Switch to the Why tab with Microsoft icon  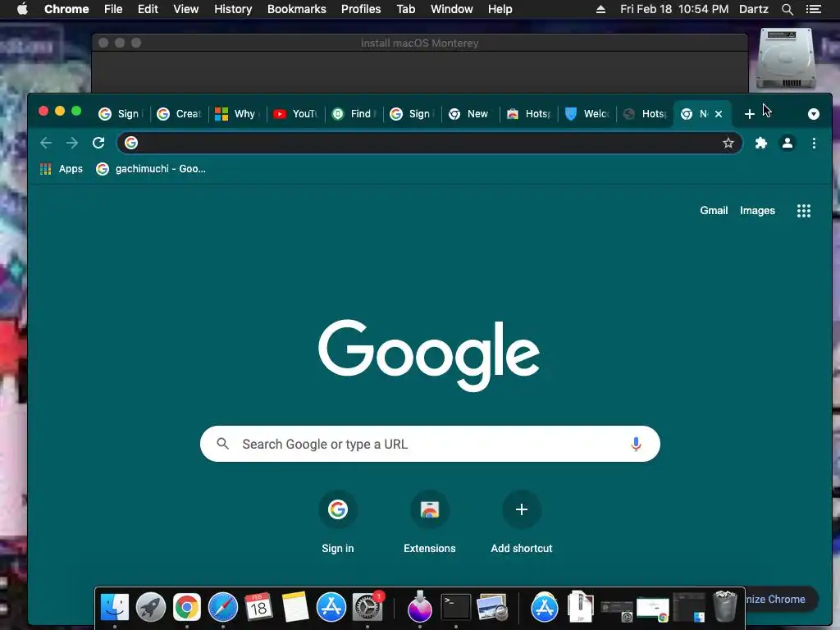tap(238, 113)
